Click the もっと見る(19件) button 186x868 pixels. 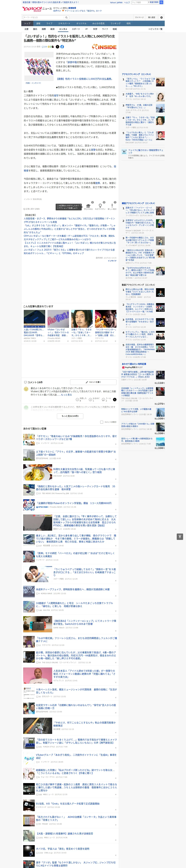tap(70, 416)
